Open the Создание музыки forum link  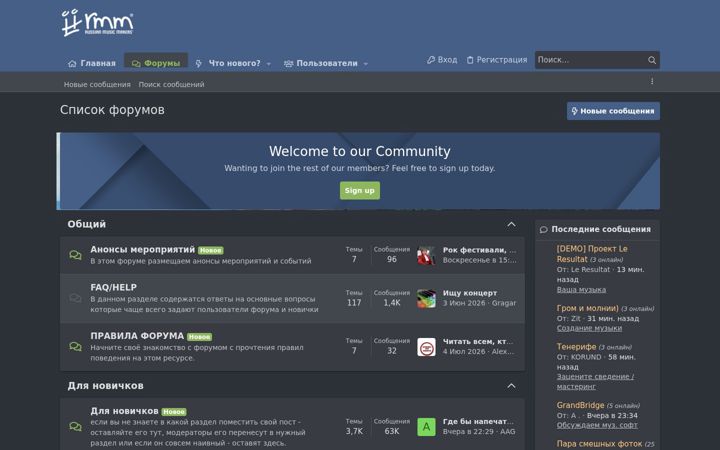(589, 328)
